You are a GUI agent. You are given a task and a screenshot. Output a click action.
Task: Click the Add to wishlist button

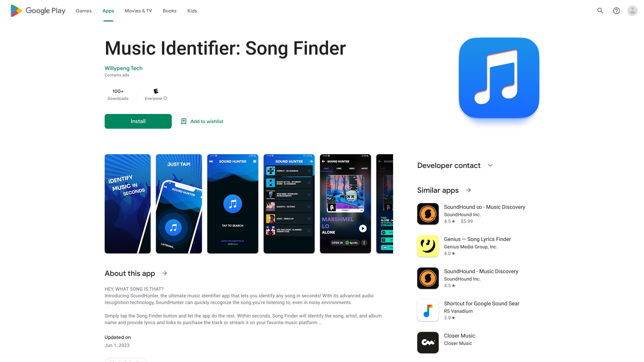[x=202, y=121]
